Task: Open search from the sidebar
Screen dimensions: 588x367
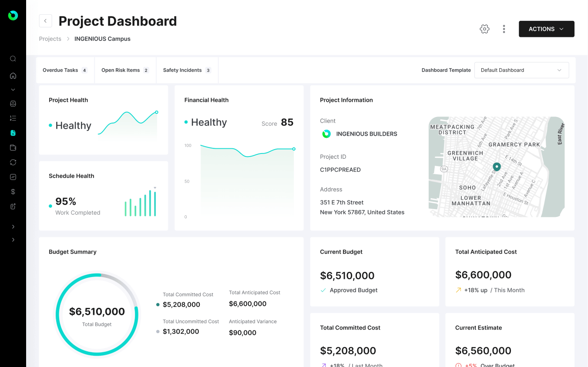Action: pos(13,58)
